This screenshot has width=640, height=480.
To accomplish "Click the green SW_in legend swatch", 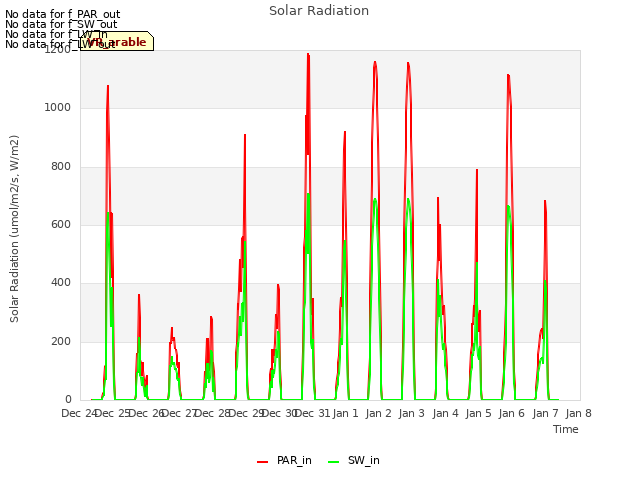I will tap(333, 462).
